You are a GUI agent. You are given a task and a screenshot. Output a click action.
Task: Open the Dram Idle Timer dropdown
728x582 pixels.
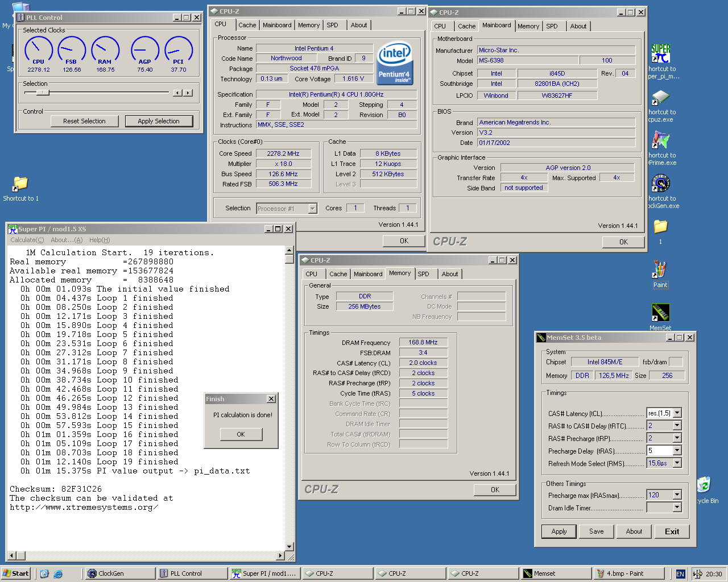(x=677, y=508)
